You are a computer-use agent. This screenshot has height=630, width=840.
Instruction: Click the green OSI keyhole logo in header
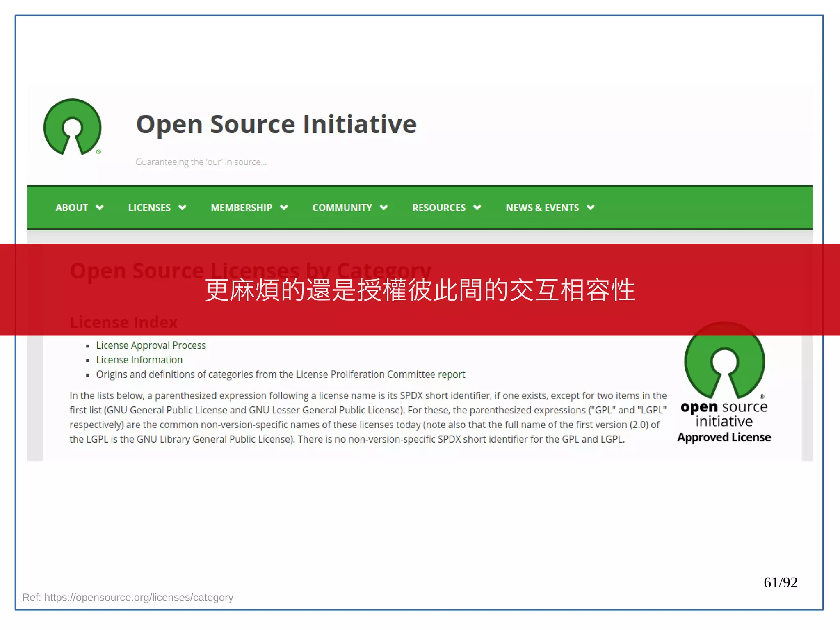tap(73, 127)
